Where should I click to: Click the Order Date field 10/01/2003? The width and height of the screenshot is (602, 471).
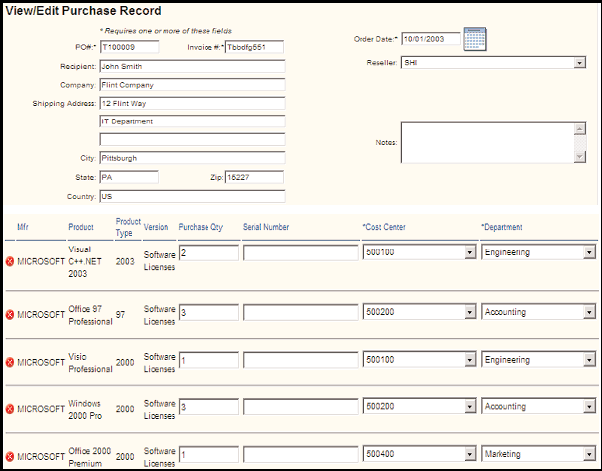tap(431, 39)
